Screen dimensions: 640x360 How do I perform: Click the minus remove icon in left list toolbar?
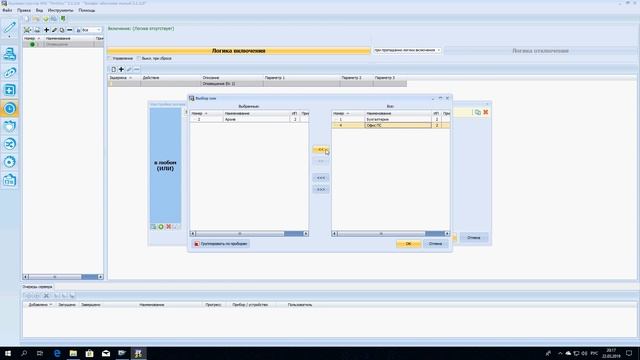pos(70,30)
